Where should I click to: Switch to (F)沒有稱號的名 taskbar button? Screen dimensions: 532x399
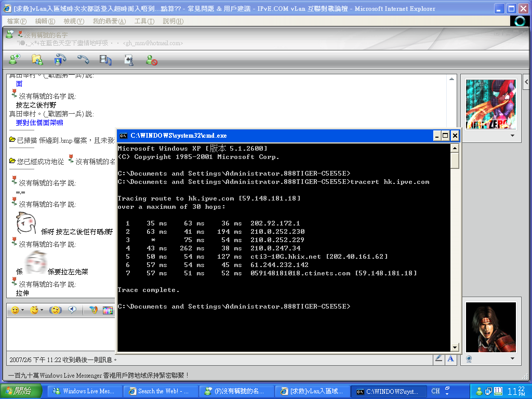(x=236, y=391)
